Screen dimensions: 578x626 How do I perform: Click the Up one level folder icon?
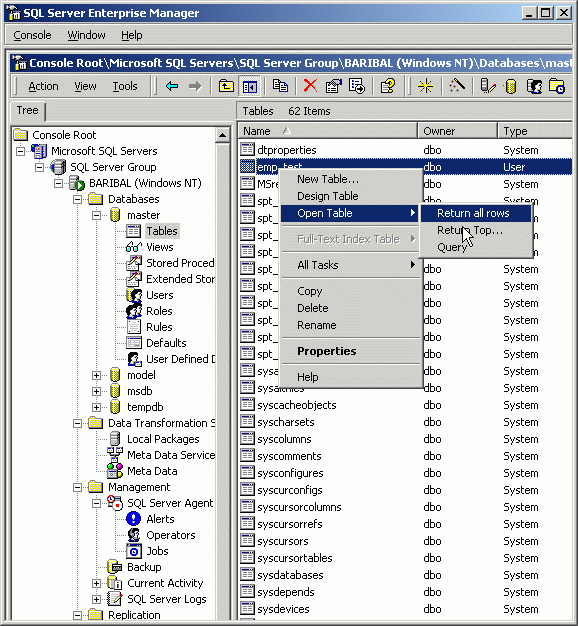(226, 86)
